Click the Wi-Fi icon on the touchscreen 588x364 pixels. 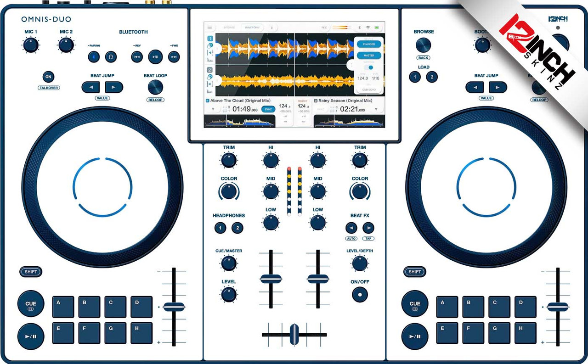point(368,28)
